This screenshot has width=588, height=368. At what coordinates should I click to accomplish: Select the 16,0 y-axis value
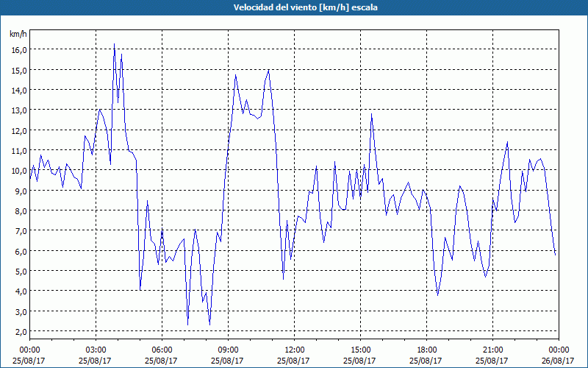[19, 50]
